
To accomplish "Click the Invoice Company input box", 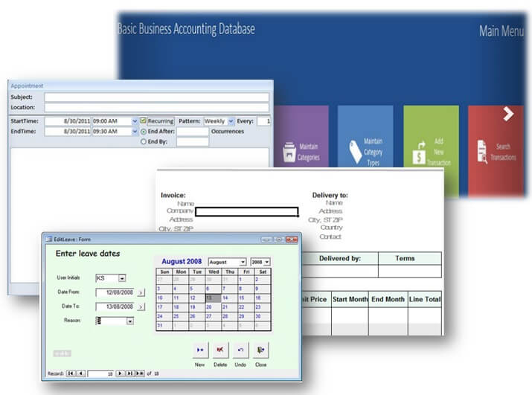I will (247, 212).
